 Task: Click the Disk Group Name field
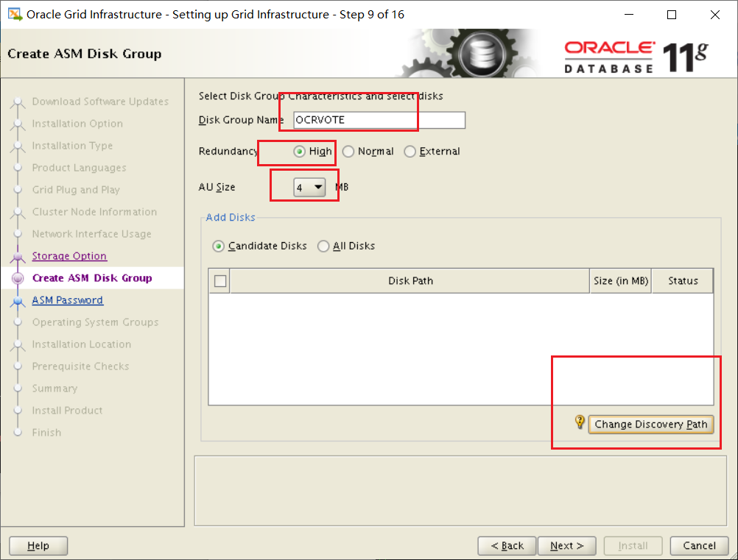click(379, 120)
